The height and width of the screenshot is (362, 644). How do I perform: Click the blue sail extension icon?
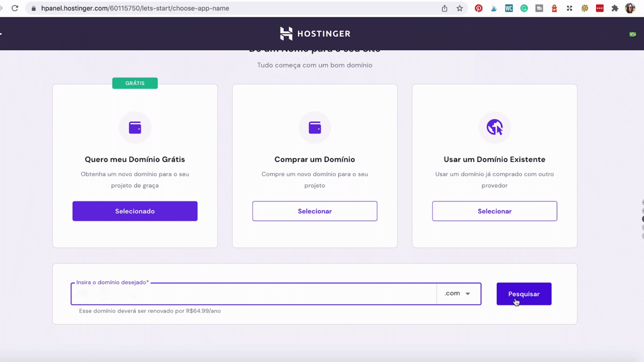pyautogui.click(x=494, y=8)
